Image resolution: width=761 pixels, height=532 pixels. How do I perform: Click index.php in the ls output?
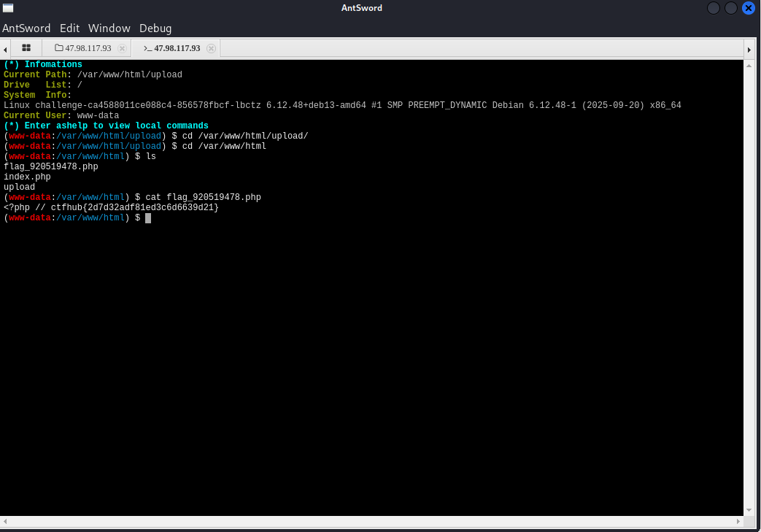[x=27, y=177]
